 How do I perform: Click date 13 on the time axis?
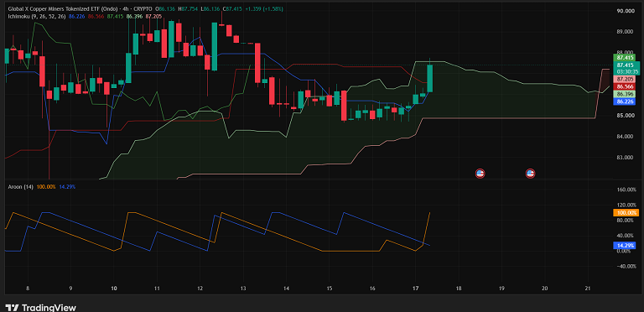point(243,288)
